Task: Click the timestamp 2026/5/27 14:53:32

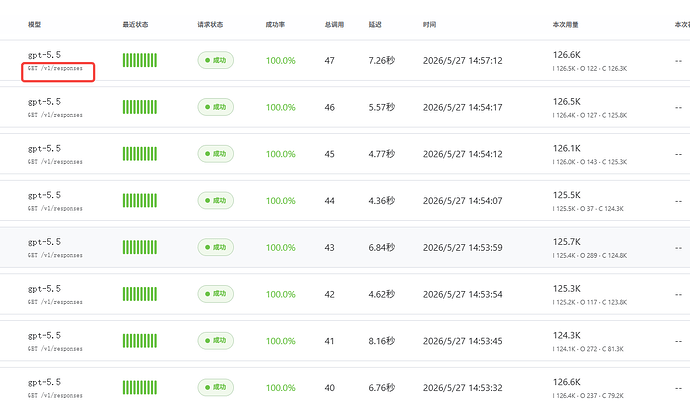Action: point(462,388)
